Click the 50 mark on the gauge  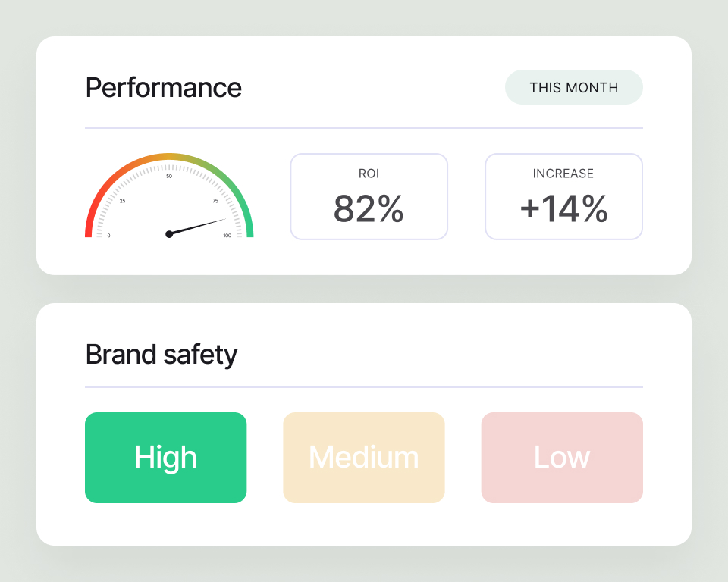[x=169, y=177]
